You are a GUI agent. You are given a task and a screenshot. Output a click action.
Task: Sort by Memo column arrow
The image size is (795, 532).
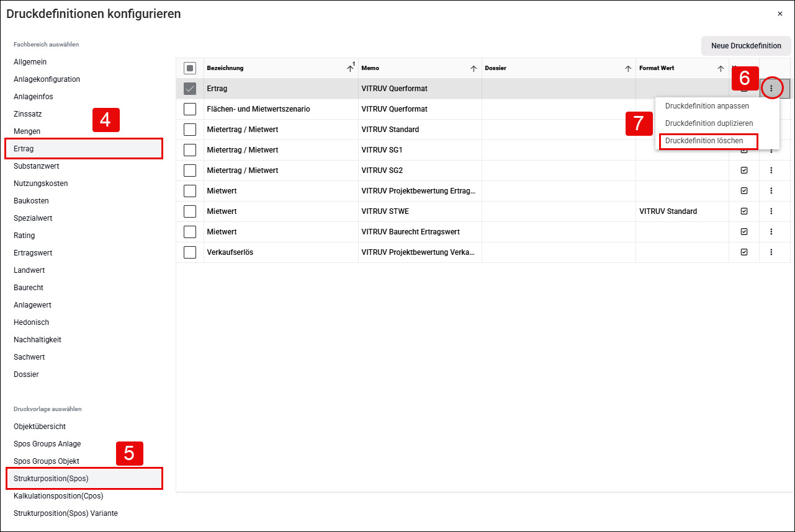[474, 69]
